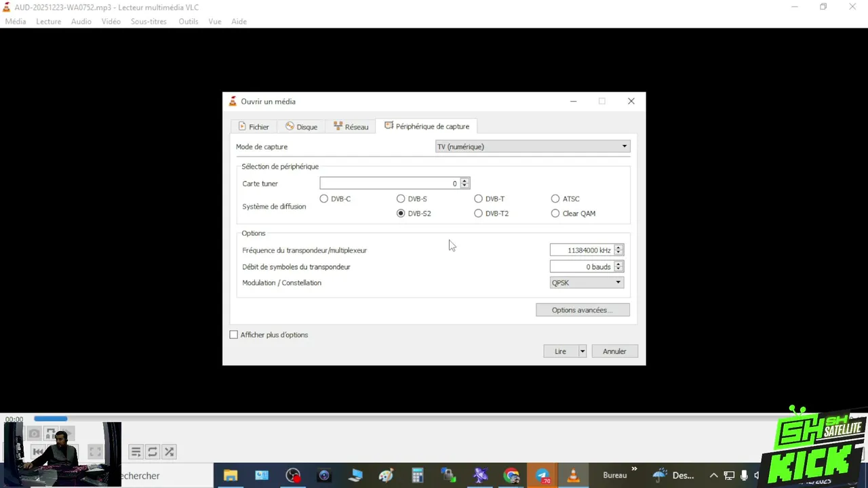This screenshot has height=488, width=868.
Task: Open the padlock network app taskbar icon
Action: pyautogui.click(x=449, y=476)
